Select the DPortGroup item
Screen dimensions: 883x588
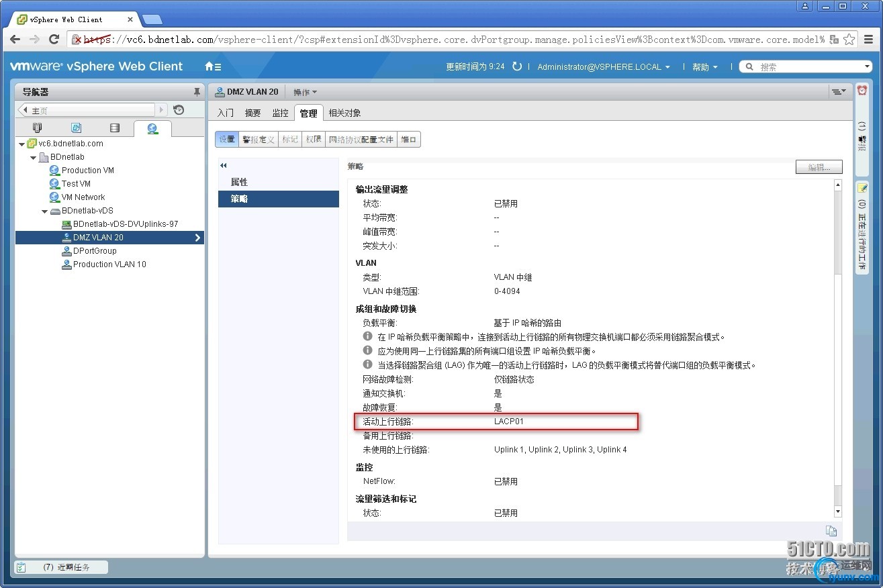[x=95, y=251]
